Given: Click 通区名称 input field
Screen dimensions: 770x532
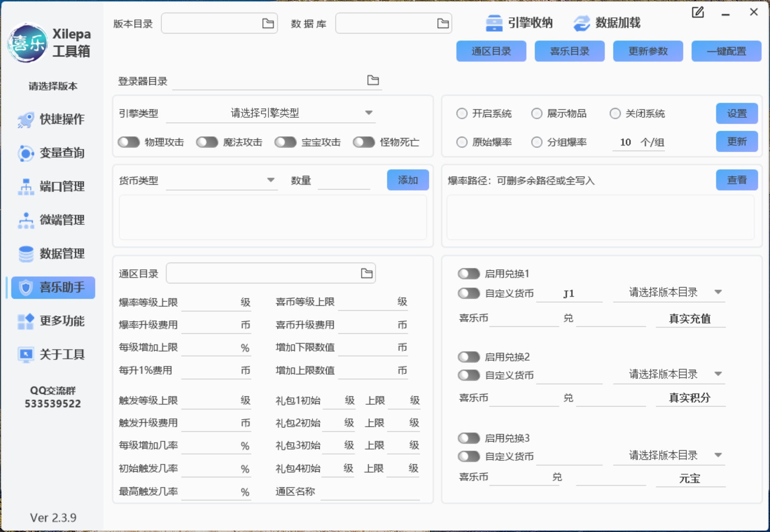Looking at the screenshot, I should point(370,491).
